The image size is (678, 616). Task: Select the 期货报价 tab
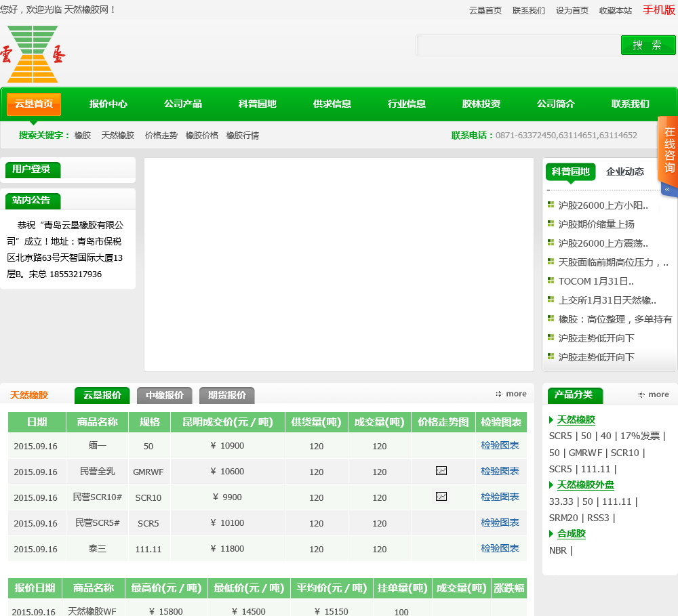(226, 395)
